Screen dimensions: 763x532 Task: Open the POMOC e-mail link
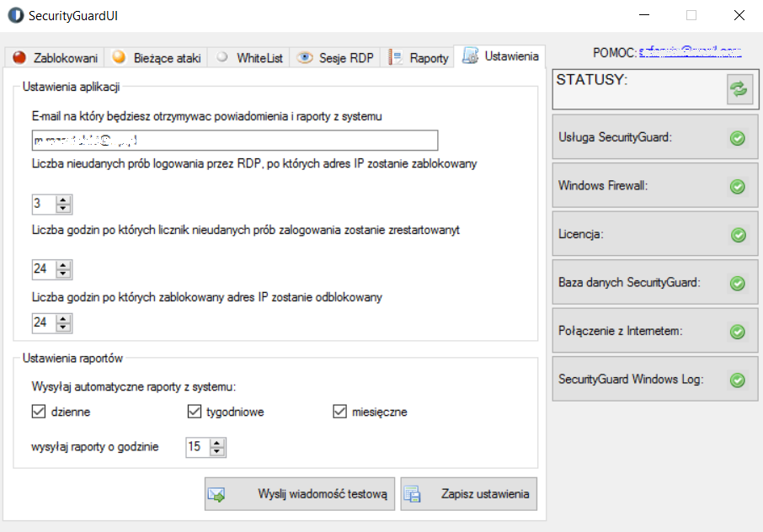click(690, 51)
